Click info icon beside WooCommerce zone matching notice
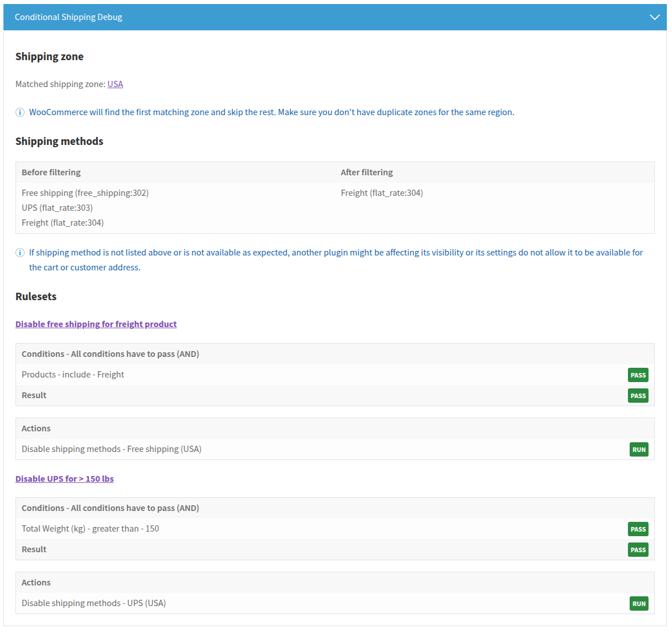Viewport: 672px width, 633px height. (20, 112)
